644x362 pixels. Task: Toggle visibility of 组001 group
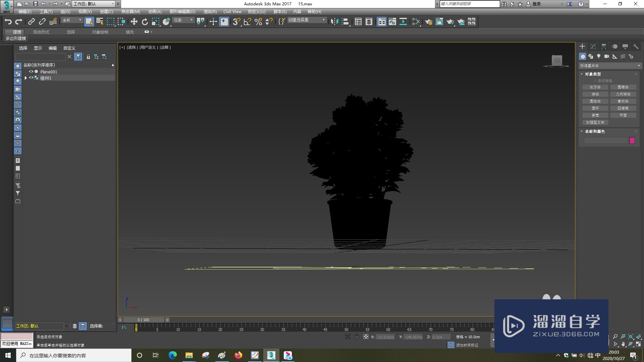30,78
